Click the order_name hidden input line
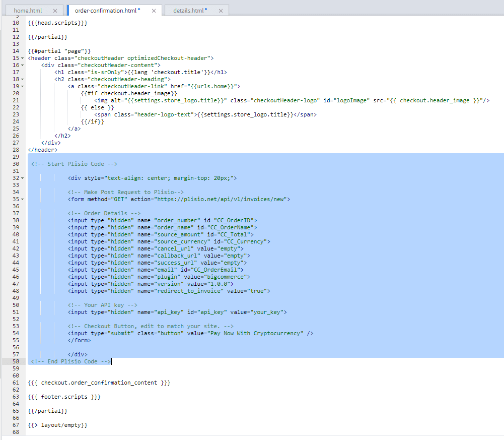This screenshot has height=440, width=504. [162, 228]
